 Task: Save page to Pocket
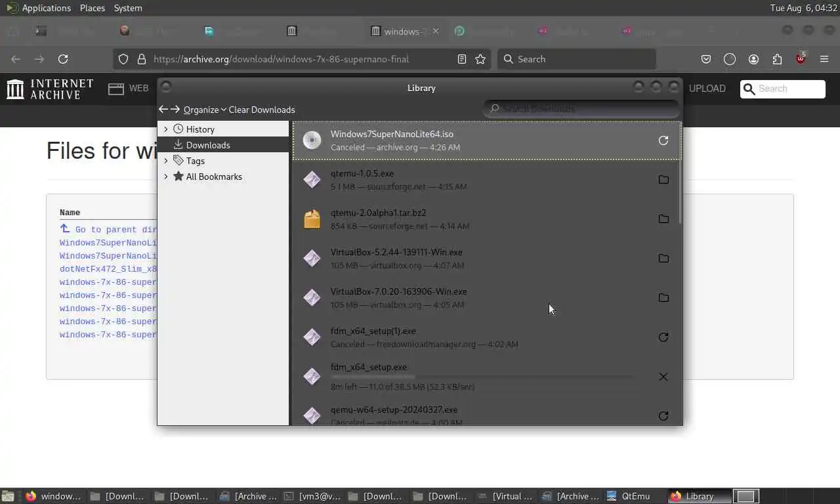tap(706, 59)
